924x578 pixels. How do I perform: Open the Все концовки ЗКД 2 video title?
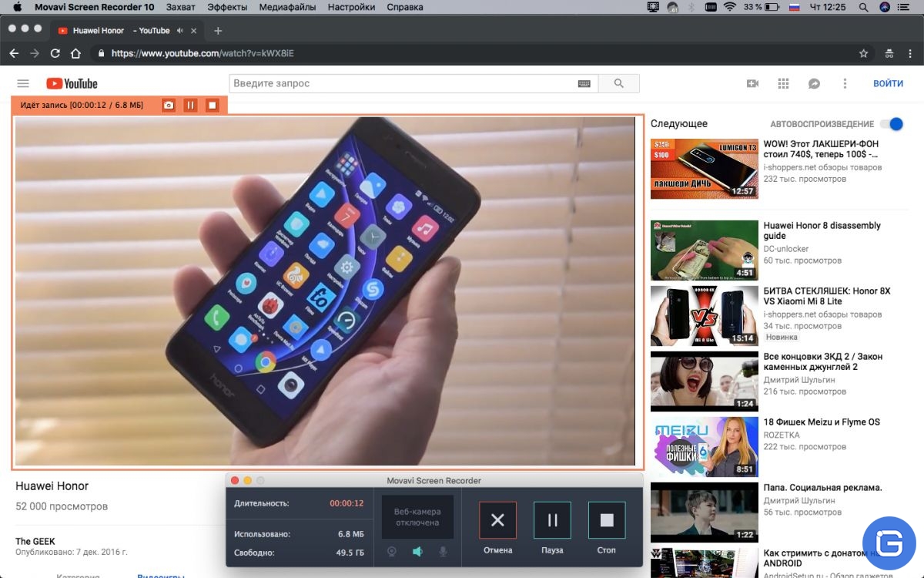coord(823,361)
